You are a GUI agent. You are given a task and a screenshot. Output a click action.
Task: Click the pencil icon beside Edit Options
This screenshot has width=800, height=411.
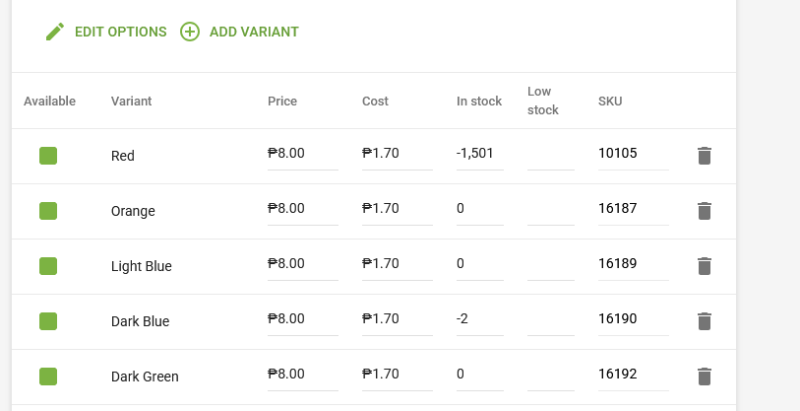(x=55, y=32)
